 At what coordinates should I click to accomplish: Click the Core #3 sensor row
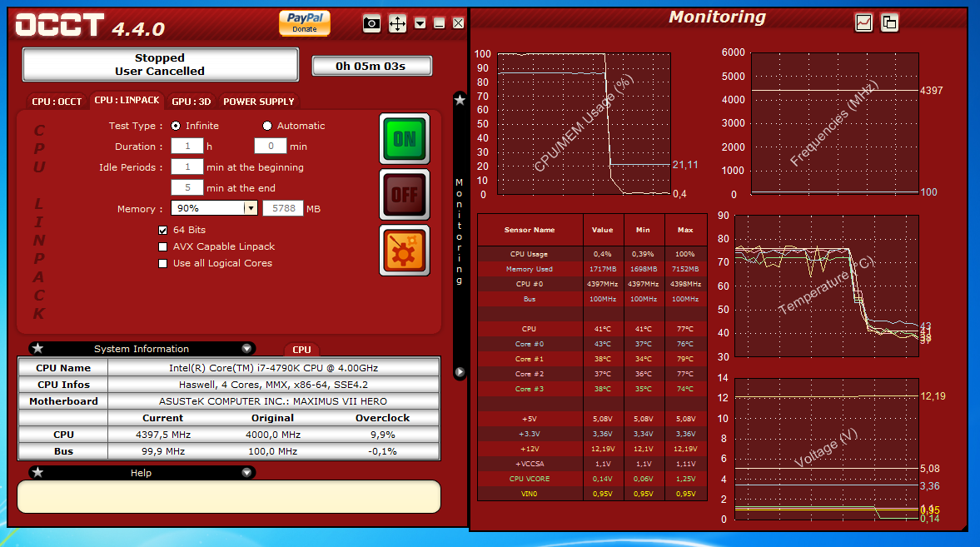point(592,389)
